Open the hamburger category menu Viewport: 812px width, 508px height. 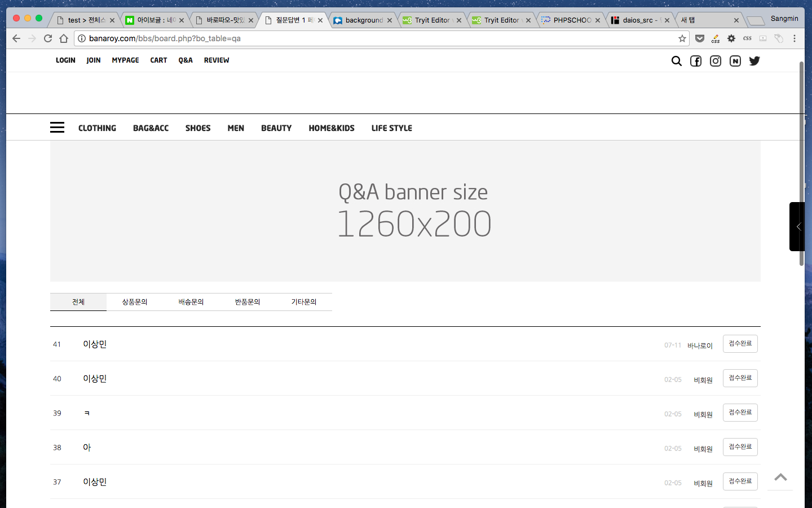tap(57, 128)
